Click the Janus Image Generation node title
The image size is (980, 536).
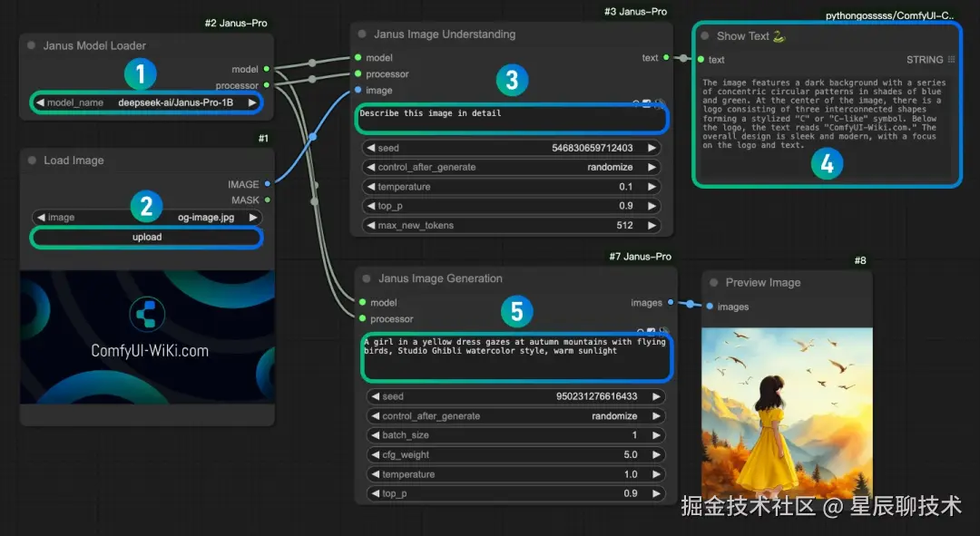pyautogui.click(x=440, y=278)
